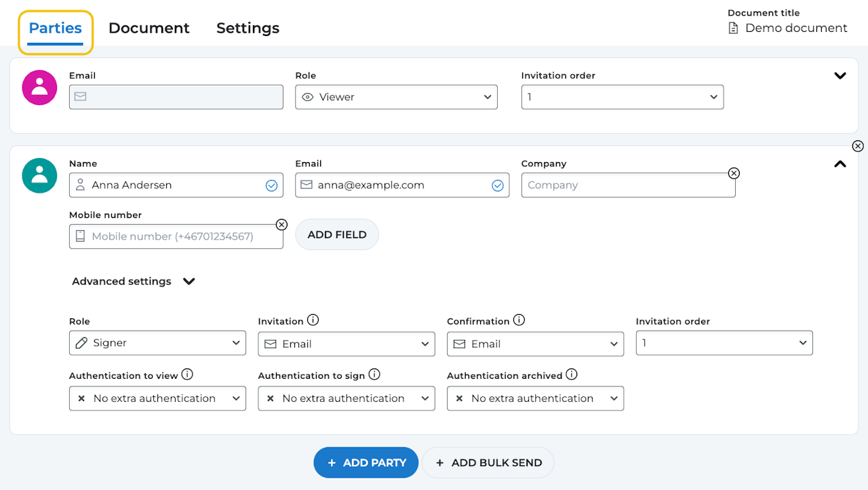Switch to the Document tab
868x490 pixels.
coord(149,29)
